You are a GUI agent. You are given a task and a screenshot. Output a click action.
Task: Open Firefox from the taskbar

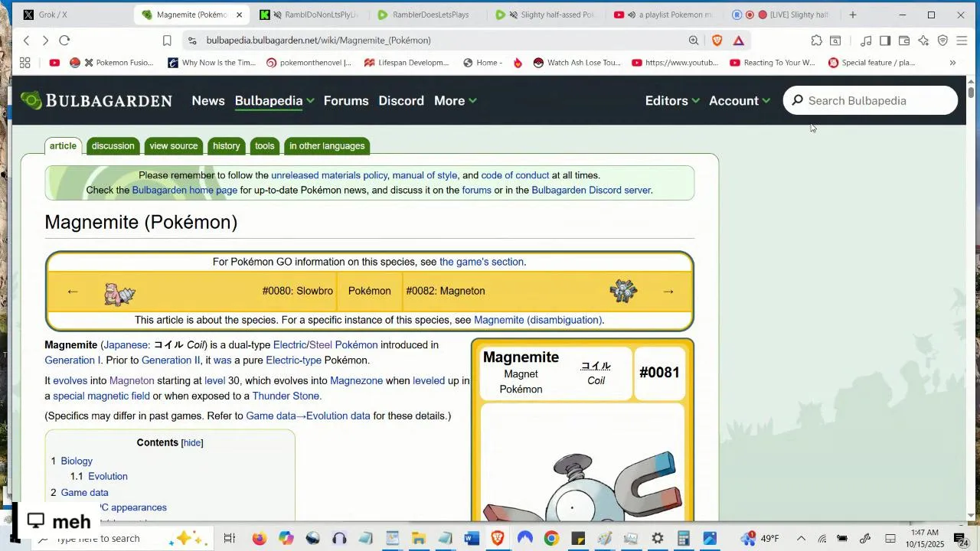click(259, 539)
